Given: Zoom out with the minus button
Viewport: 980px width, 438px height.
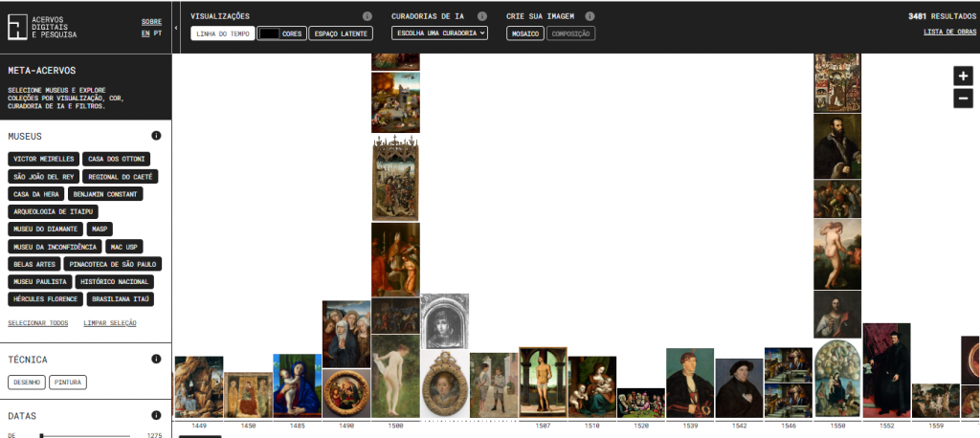Looking at the screenshot, I should [x=963, y=98].
